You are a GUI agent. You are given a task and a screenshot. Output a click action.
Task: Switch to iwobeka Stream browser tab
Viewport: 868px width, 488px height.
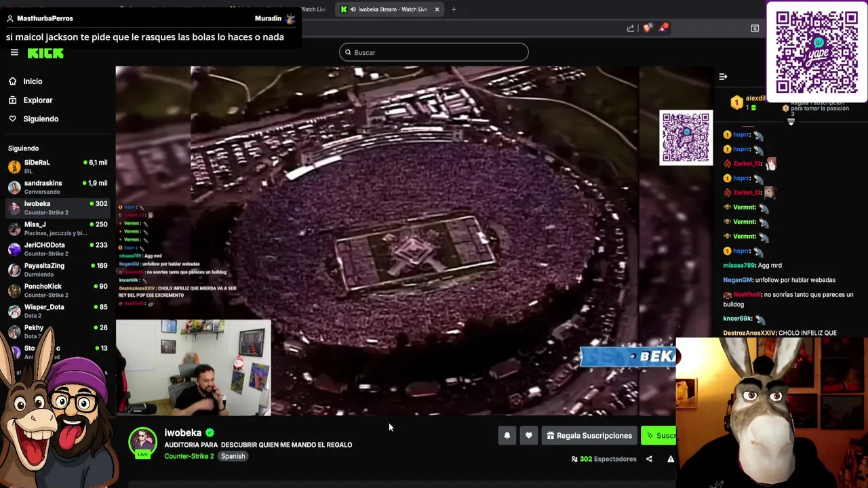tap(391, 9)
